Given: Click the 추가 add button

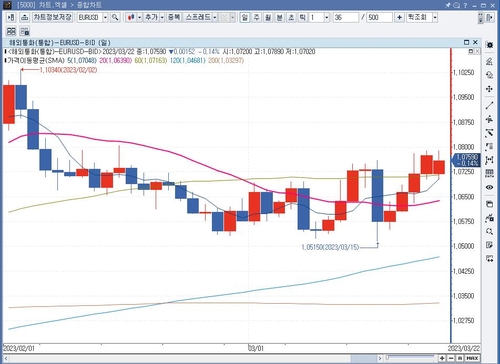Looking at the screenshot, I should coord(151,17).
